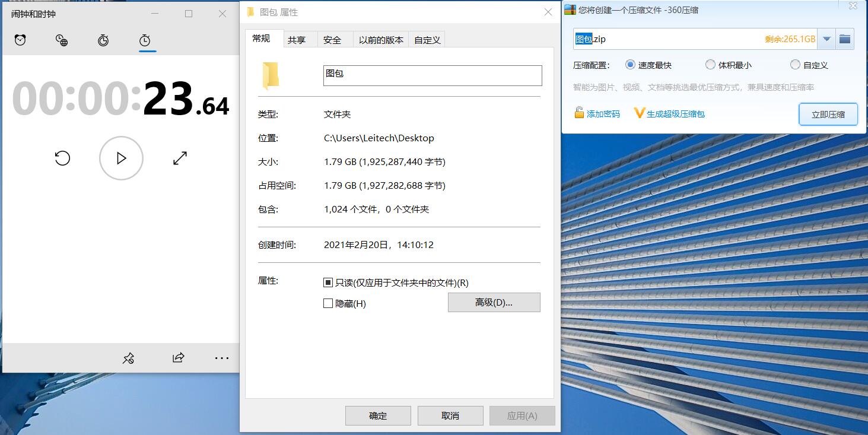Image resolution: width=868 pixels, height=435 pixels.
Task: Pin the stopwatch to Start
Action: [128, 358]
